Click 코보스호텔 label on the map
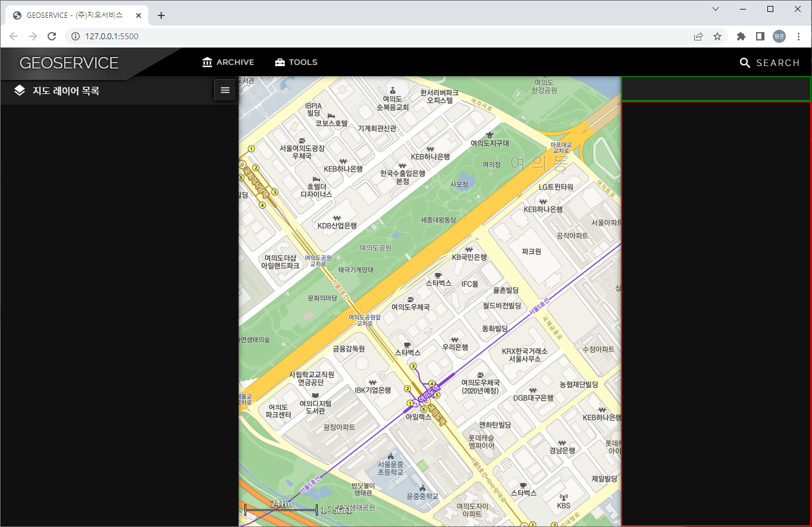The width and height of the screenshot is (812, 527). (x=331, y=123)
